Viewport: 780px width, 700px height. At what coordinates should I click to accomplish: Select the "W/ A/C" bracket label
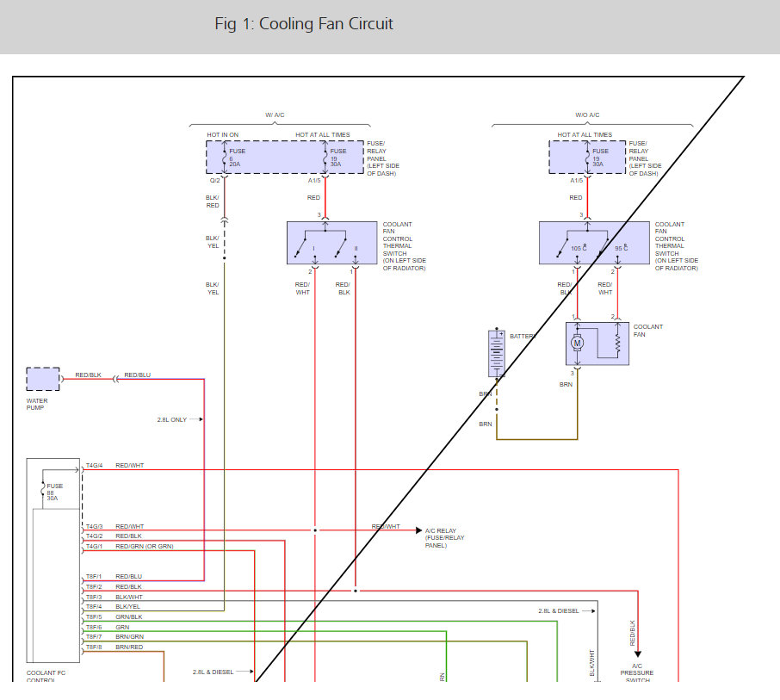[x=275, y=115]
